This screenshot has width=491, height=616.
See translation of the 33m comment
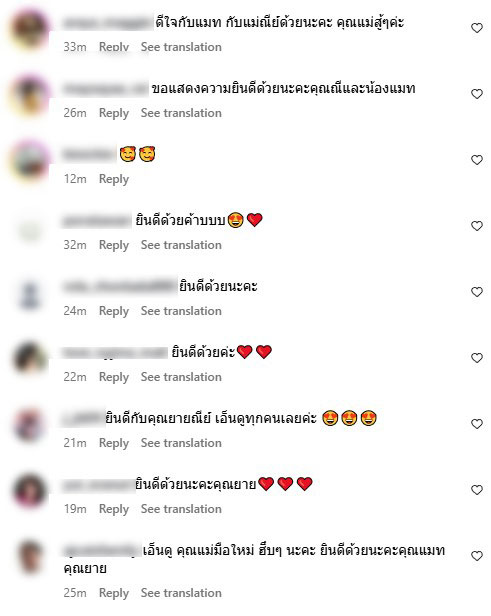181,47
